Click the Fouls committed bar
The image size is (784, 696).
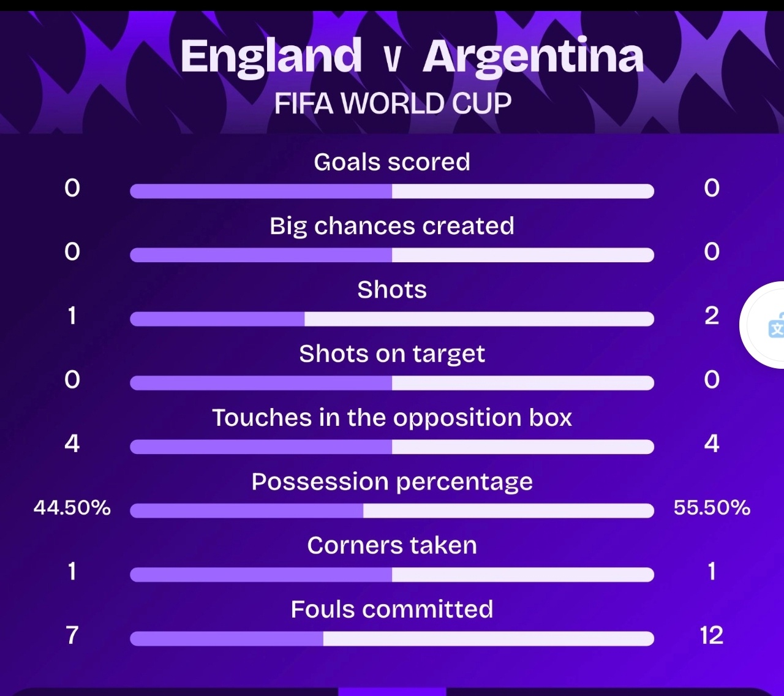click(x=392, y=638)
